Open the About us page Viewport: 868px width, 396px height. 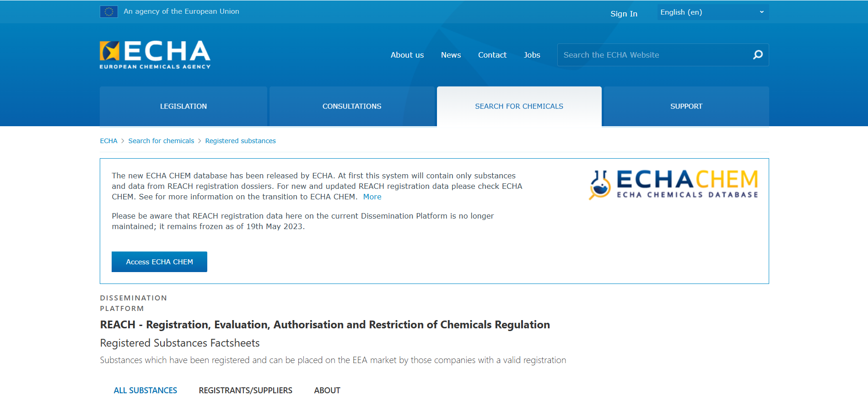tap(407, 55)
